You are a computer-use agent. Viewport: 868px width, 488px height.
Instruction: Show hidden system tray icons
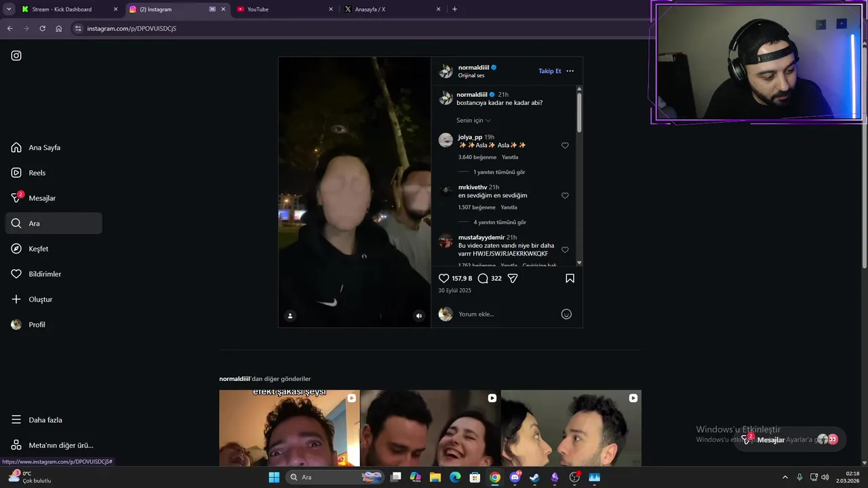pos(785,477)
